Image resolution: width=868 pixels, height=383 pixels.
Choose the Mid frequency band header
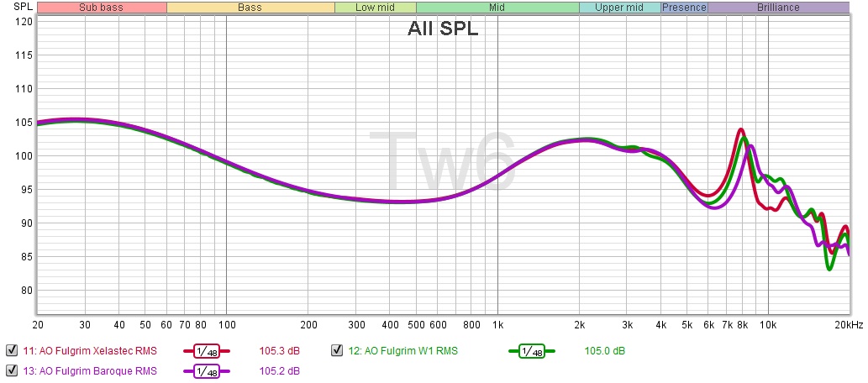[x=497, y=8]
